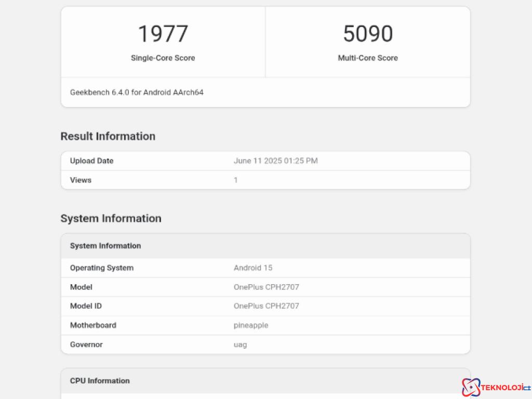
Task: Click the Multi-Core Score label
Action: pos(368,58)
